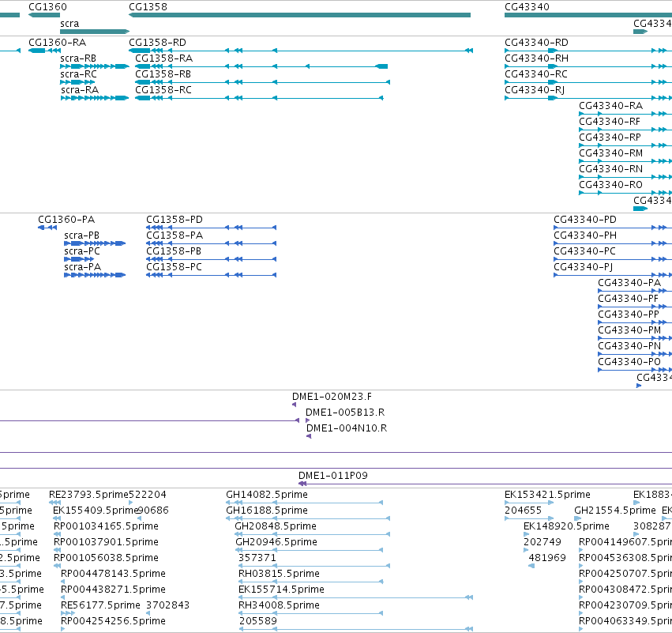
Task: Select transcript CG43340-RH
Action: click(x=536, y=58)
